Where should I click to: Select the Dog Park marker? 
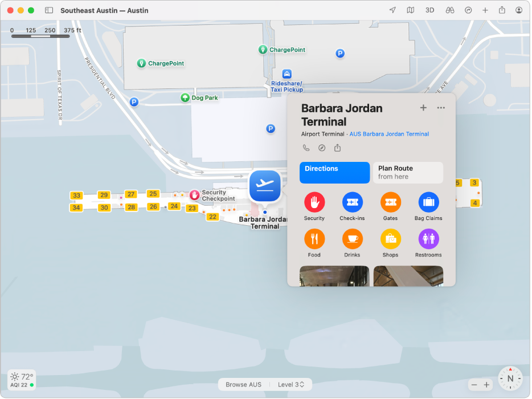[x=185, y=98]
